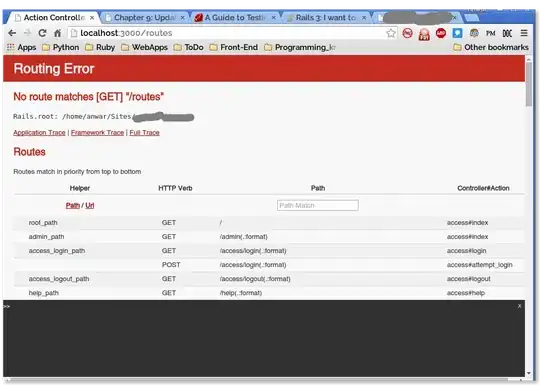Click the red circular extension icon
Screen dimensions: 540x392
(407, 33)
